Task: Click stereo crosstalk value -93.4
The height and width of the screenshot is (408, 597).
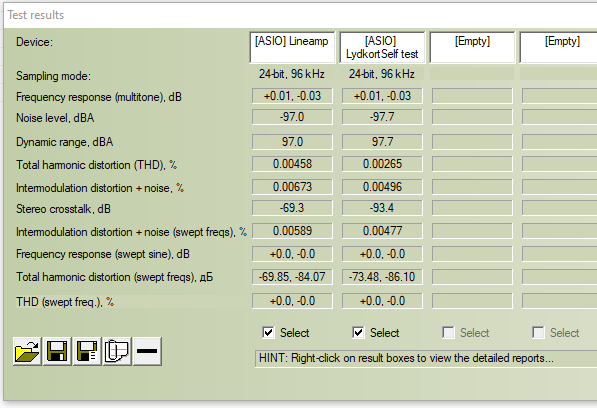Action: [382, 208]
